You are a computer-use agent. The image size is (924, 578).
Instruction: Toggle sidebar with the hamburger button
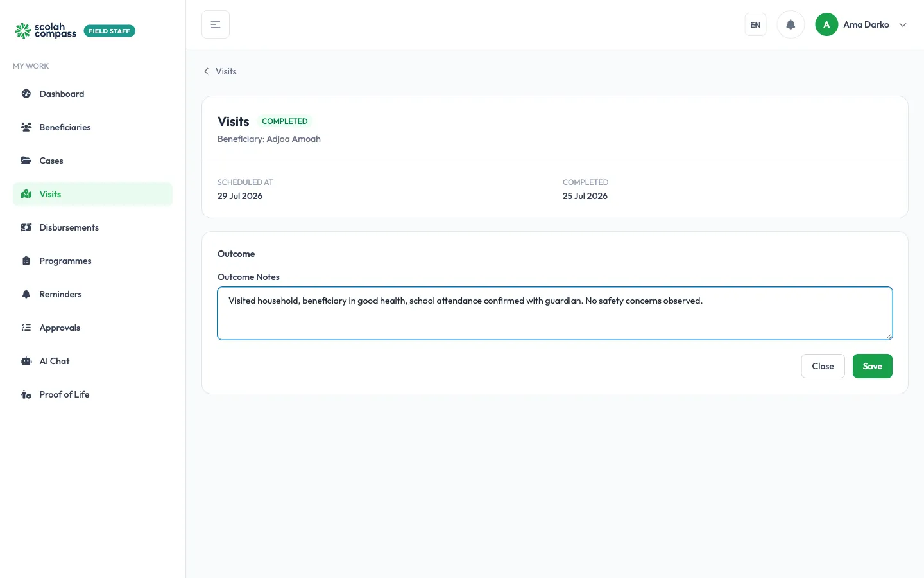pyautogui.click(x=216, y=24)
